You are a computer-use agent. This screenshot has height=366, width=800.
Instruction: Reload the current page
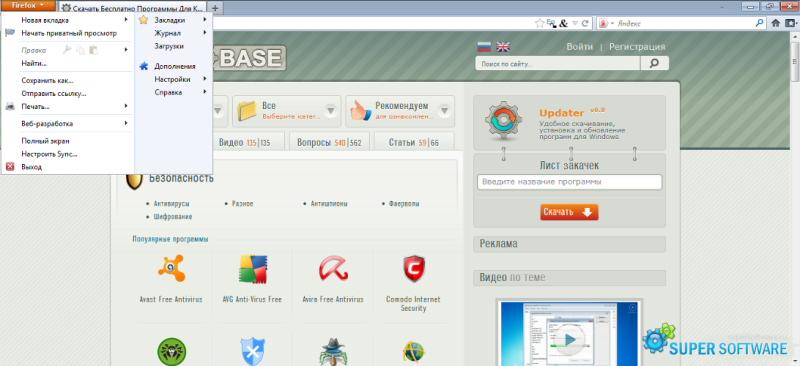point(585,23)
